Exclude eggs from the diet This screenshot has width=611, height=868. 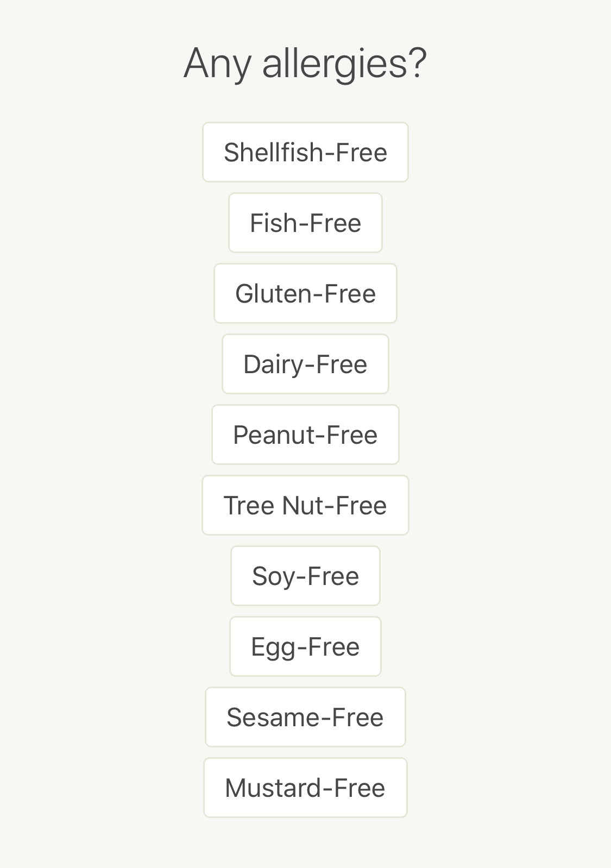pyautogui.click(x=305, y=646)
